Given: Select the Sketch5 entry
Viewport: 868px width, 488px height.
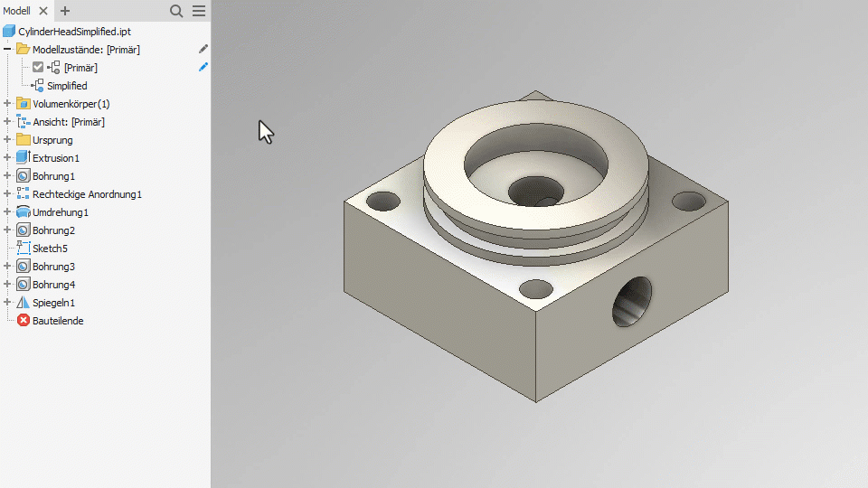Looking at the screenshot, I should (x=50, y=249).
